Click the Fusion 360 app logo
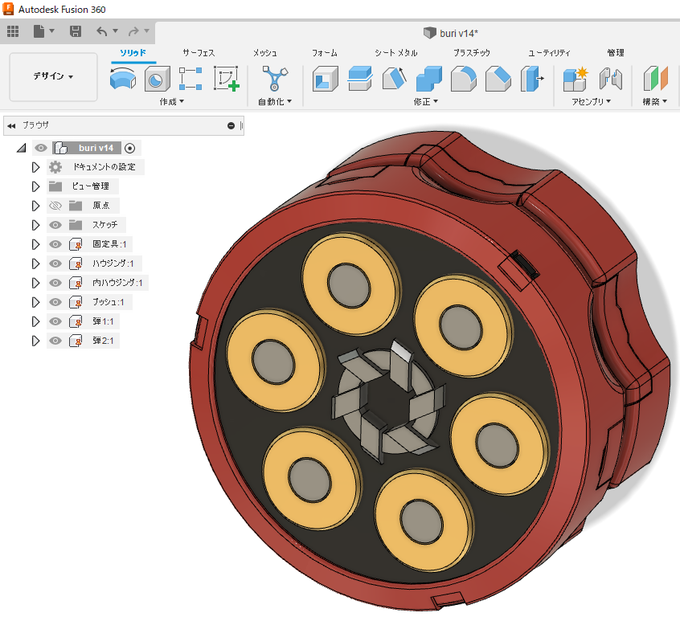Screen dimensions: 680x617 [8, 9]
